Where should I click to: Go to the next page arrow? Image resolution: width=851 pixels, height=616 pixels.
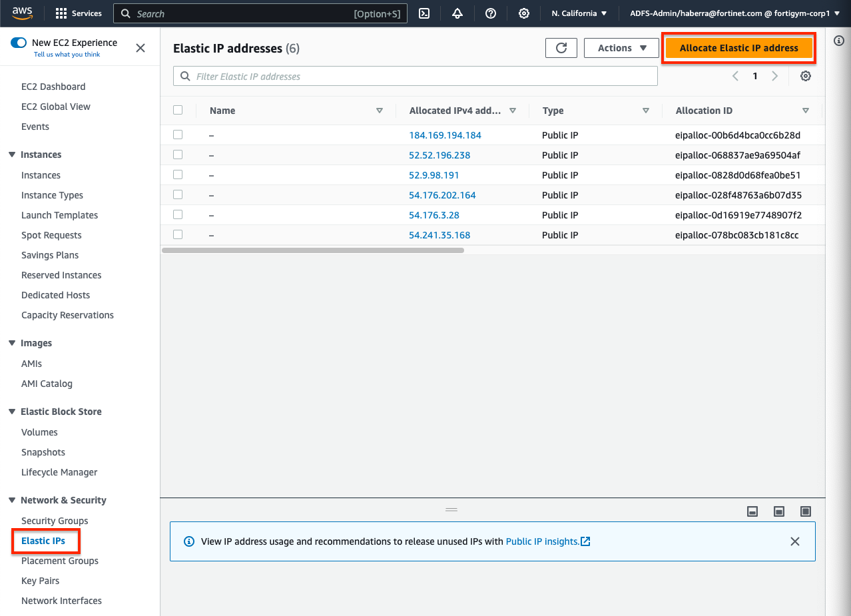[x=774, y=76]
